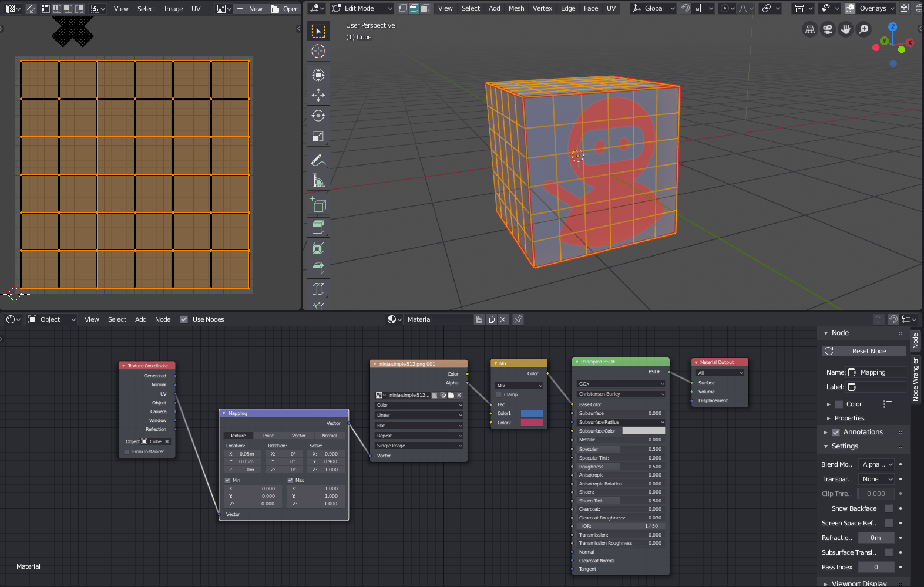Click the Open image button
924x587 pixels.
[285, 9]
